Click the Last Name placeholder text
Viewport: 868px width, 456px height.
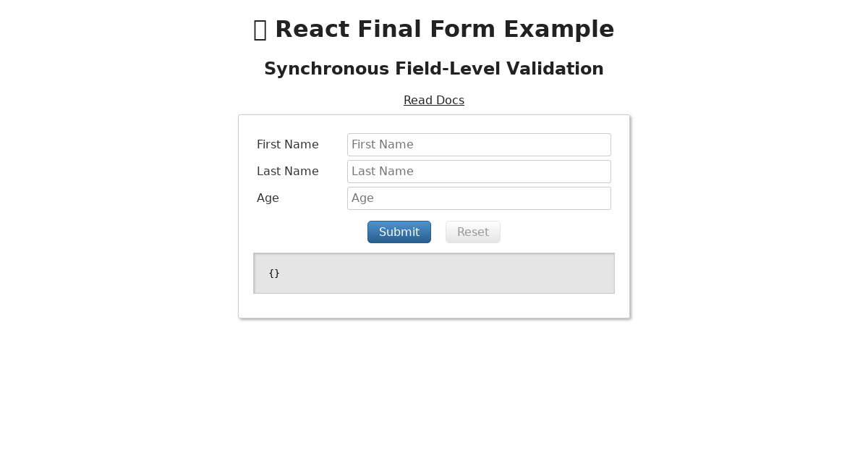point(381,171)
